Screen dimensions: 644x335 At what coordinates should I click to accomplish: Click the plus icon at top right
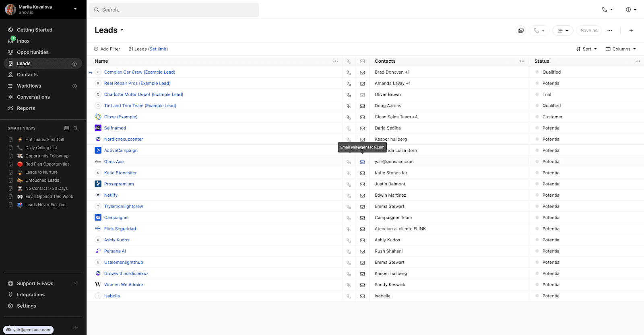[x=631, y=31]
